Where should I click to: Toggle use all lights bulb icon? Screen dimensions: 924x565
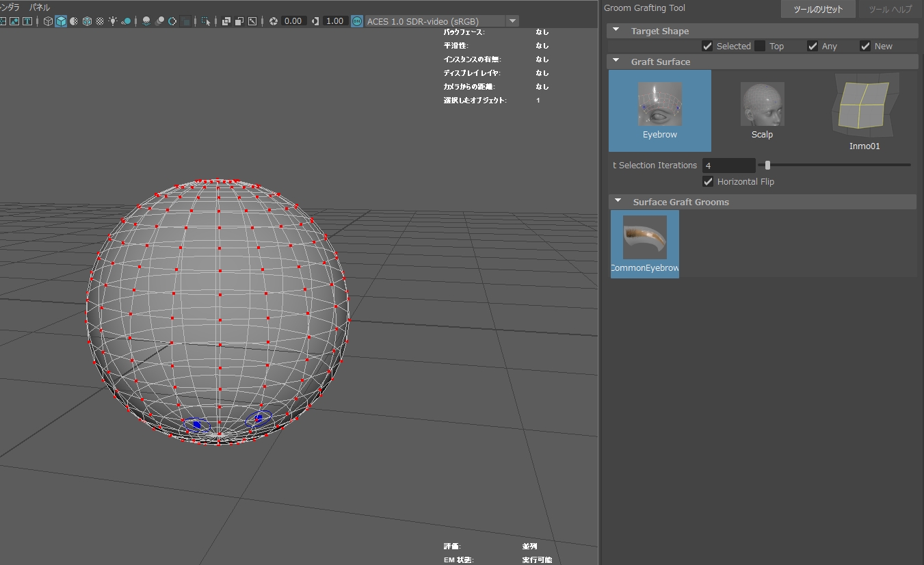click(113, 21)
